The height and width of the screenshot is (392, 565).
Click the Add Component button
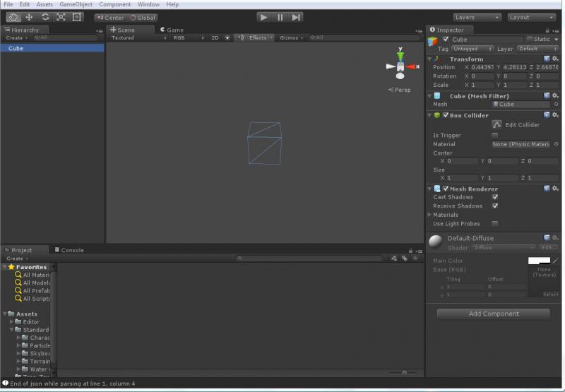[x=494, y=314]
